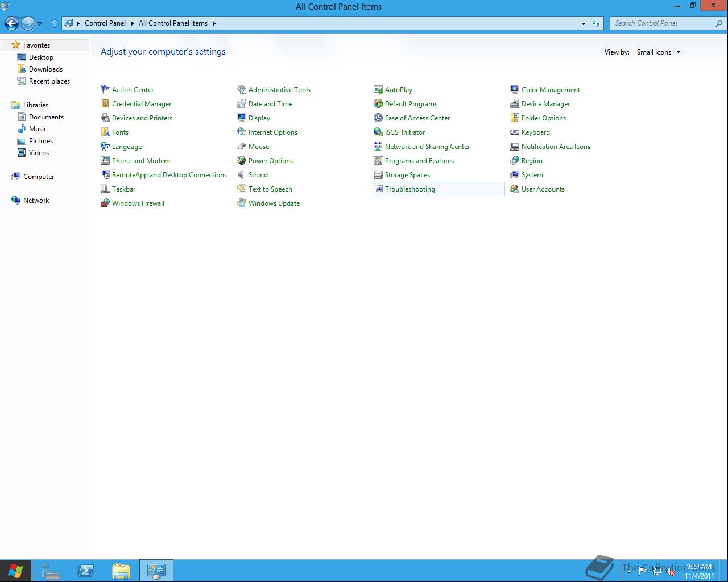Image resolution: width=728 pixels, height=582 pixels.
Task: Open Programs and Features link
Action: coord(419,160)
